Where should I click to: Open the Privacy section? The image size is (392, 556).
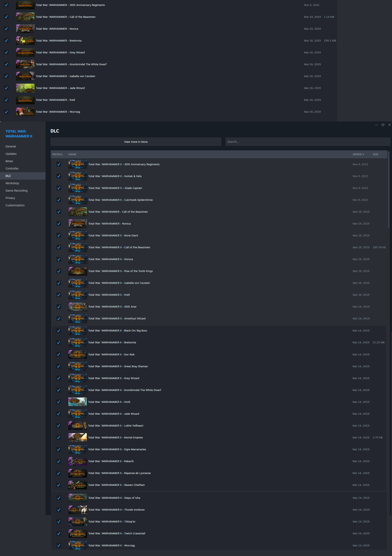pos(23,198)
